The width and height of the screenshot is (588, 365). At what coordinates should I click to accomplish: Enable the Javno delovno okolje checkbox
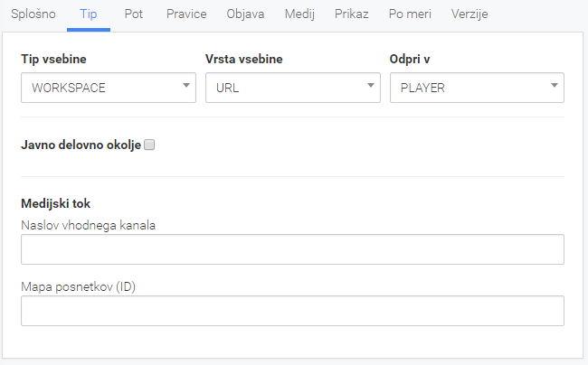click(149, 145)
